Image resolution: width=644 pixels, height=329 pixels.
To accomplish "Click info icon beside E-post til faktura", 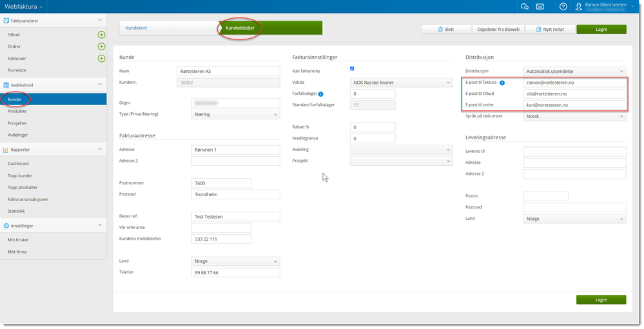I will [x=502, y=83].
